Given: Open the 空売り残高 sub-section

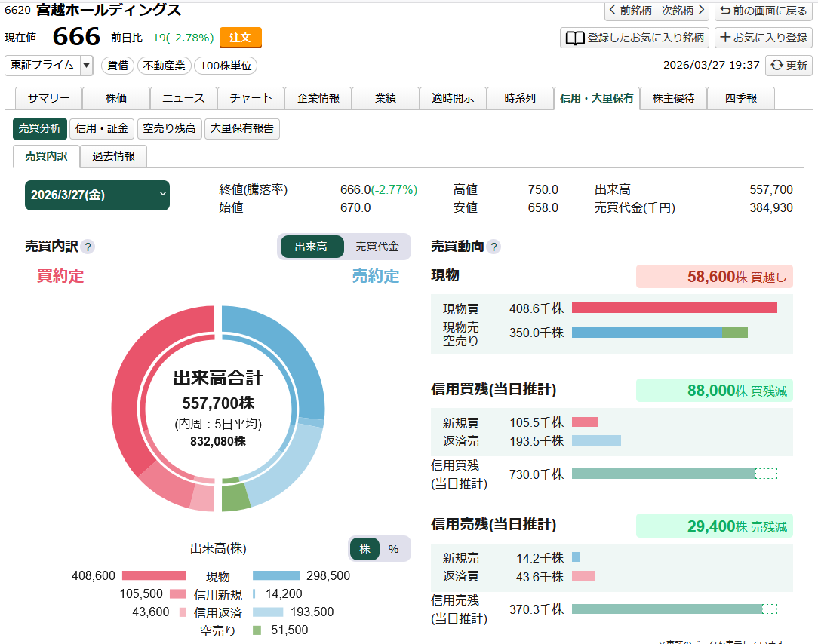Looking at the screenshot, I should click(x=169, y=129).
